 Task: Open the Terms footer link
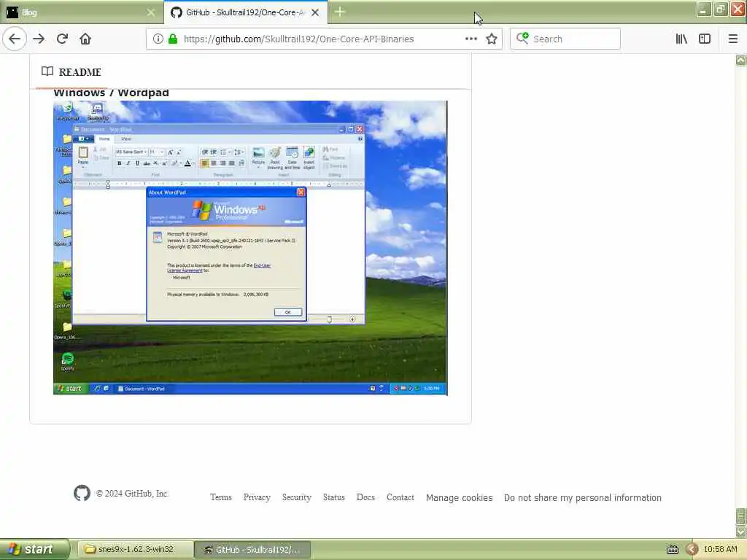click(x=221, y=497)
